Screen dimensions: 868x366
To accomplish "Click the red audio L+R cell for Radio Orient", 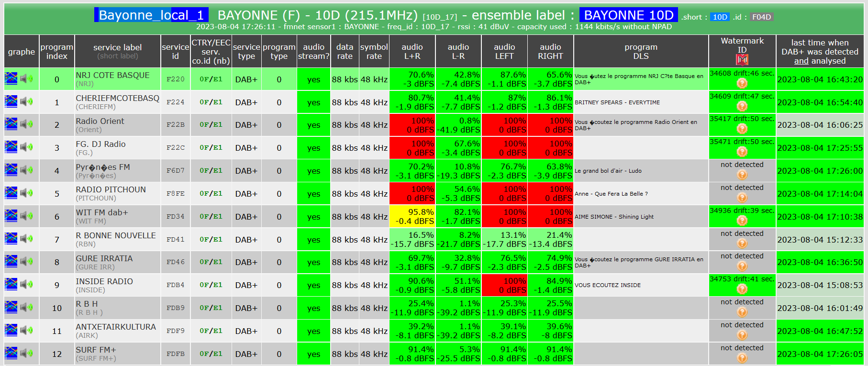I will click(412, 125).
